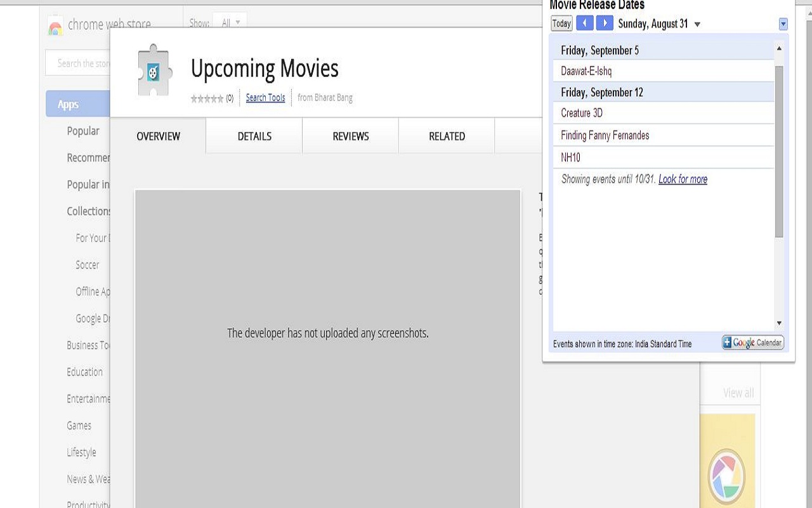The image size is (812, 508).
Task: Switch to the Reviews tab
Action: point(350,135)
